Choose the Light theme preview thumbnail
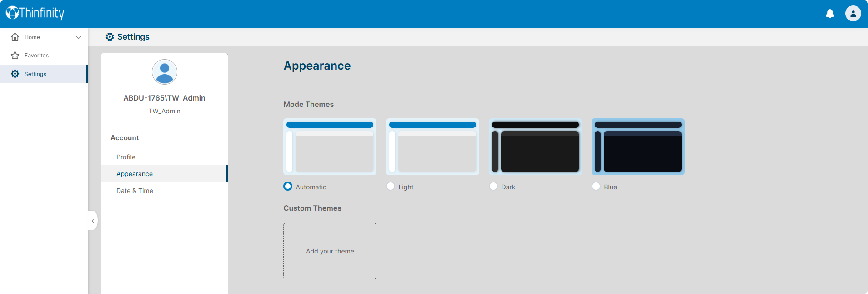 point(433,147)
